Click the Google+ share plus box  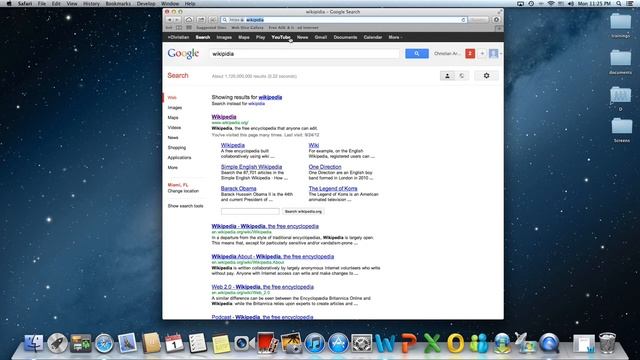pos(482,53)
